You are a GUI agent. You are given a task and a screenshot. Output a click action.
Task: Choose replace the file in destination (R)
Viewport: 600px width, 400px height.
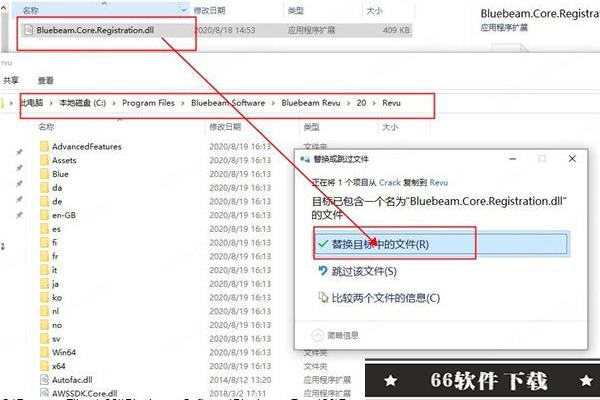441,244
